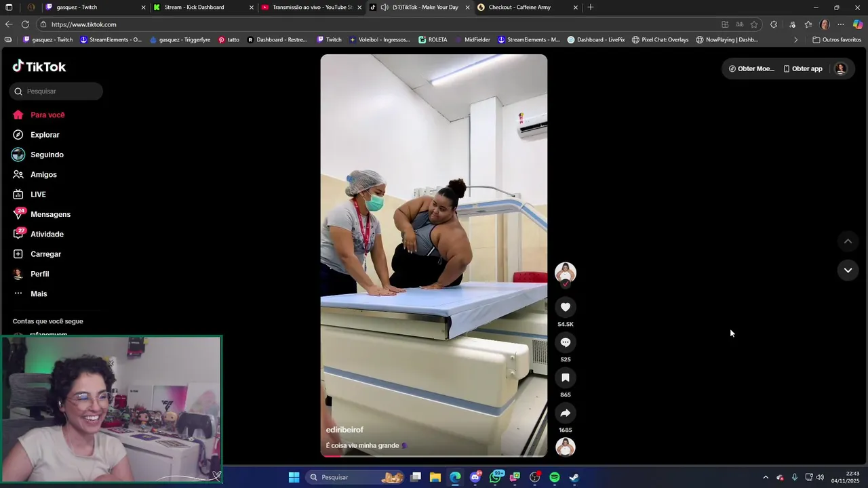Open Pixel Chat: Overlays bookmark

[660, 40]
